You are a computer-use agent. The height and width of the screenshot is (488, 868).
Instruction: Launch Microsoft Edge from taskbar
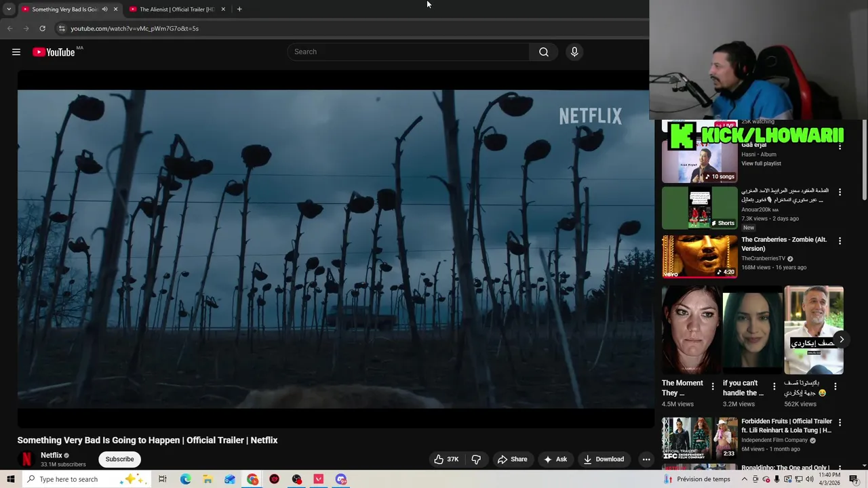coord(185,479)
